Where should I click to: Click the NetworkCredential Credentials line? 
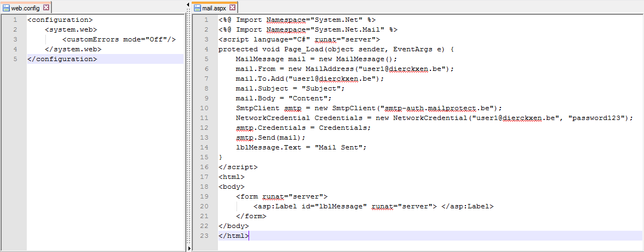click(435, 118)
